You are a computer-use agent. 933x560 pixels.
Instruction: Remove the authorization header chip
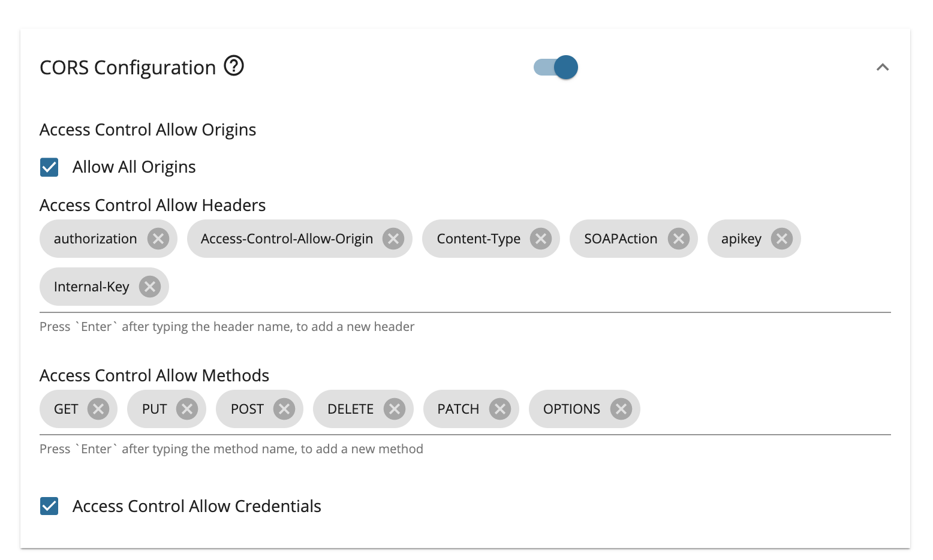(158, 238)
